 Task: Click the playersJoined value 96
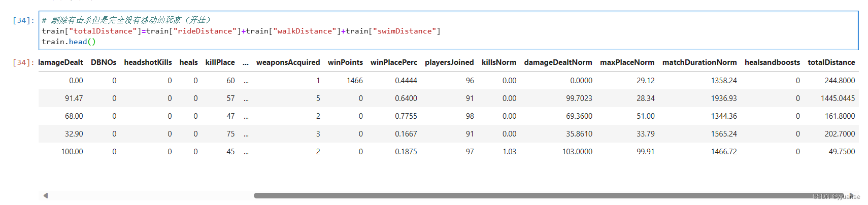point(470,81)
